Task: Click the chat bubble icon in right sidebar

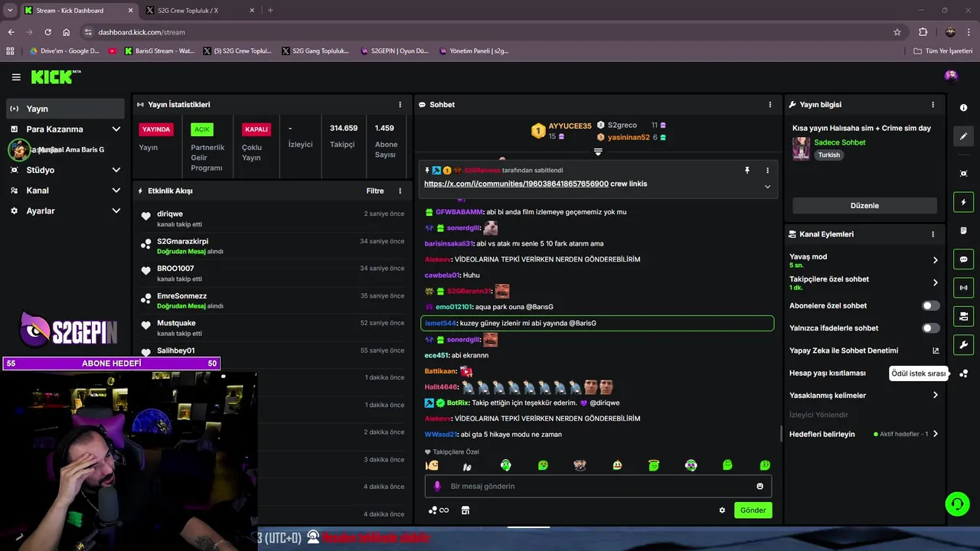Action: 963,259
